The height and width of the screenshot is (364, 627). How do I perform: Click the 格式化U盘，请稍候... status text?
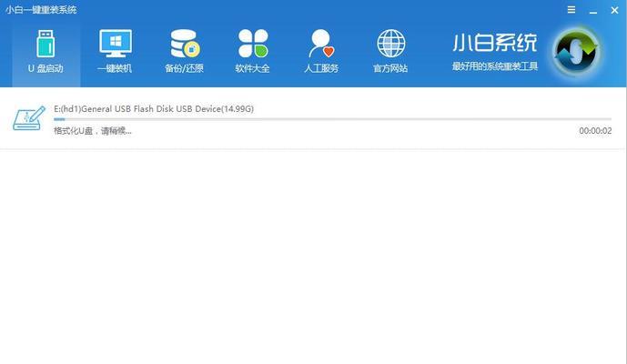tap(93, 131)
